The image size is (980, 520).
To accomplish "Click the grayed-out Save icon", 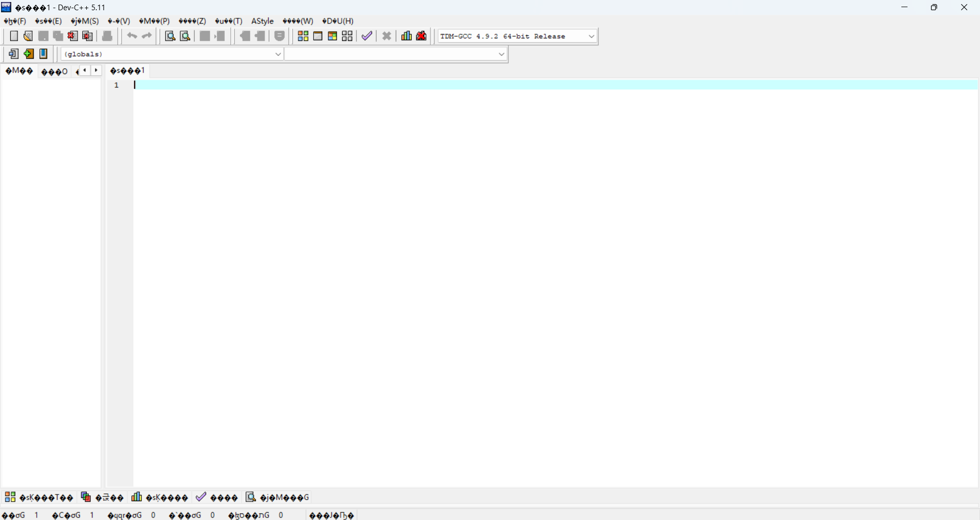I will 43,36.
